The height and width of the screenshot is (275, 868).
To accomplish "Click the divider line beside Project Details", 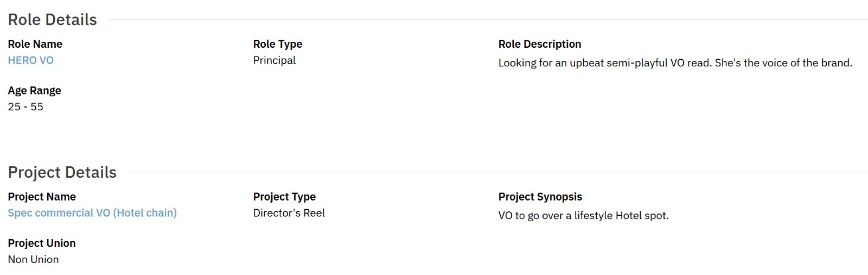I will coord(497,172).
